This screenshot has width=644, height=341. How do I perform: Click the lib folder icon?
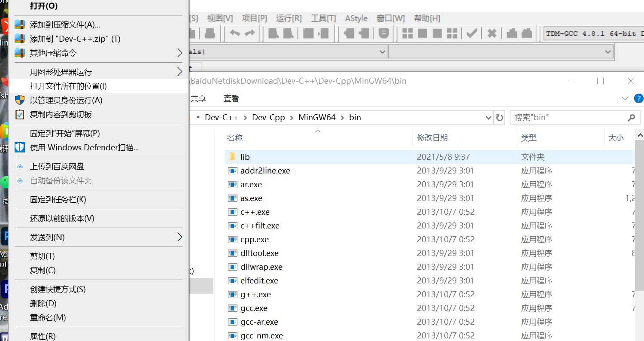(x=232, y=157)
